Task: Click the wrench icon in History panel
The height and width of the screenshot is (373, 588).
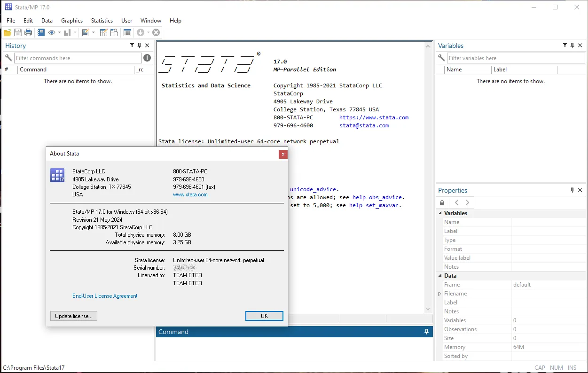Action: point(8,58)
